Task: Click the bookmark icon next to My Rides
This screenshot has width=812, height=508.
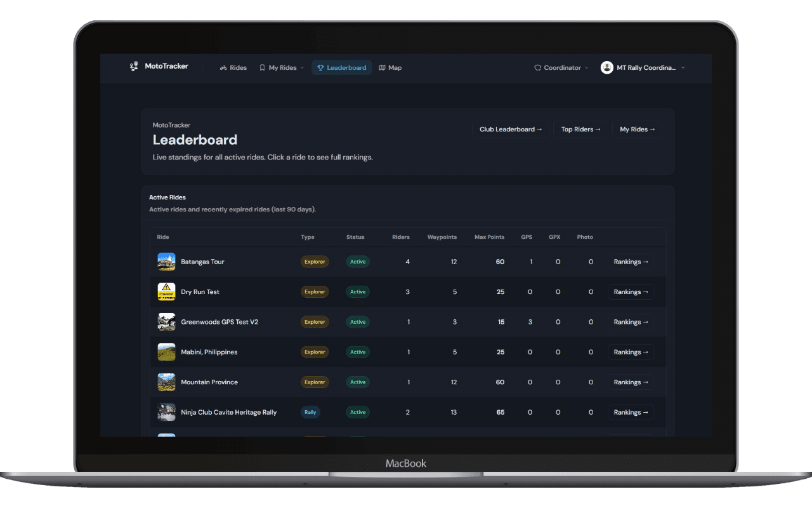Action: click(x=262, y=67)
